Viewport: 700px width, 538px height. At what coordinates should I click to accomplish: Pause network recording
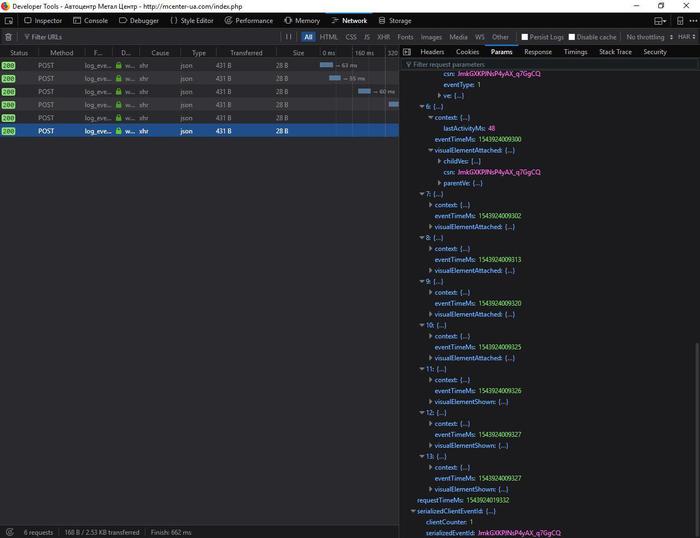click(x=291, y=37)
